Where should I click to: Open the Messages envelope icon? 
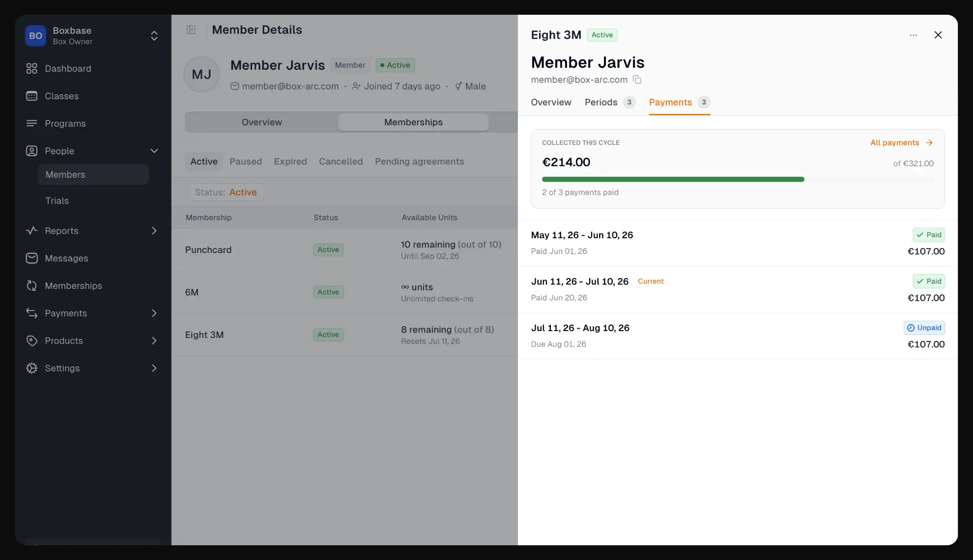(x=31, y=258)
